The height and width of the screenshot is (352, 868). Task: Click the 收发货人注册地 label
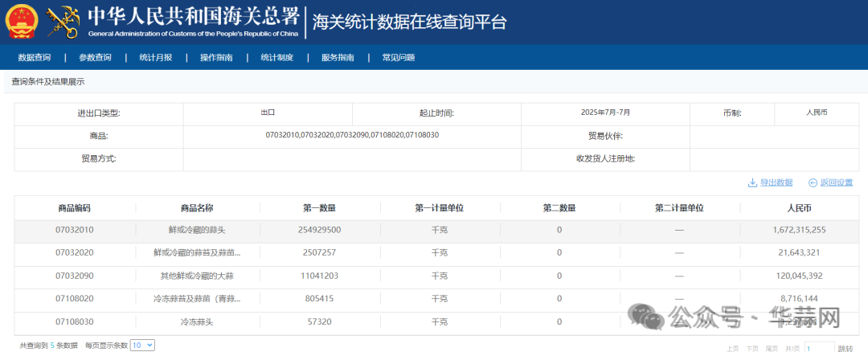point(606,159)
